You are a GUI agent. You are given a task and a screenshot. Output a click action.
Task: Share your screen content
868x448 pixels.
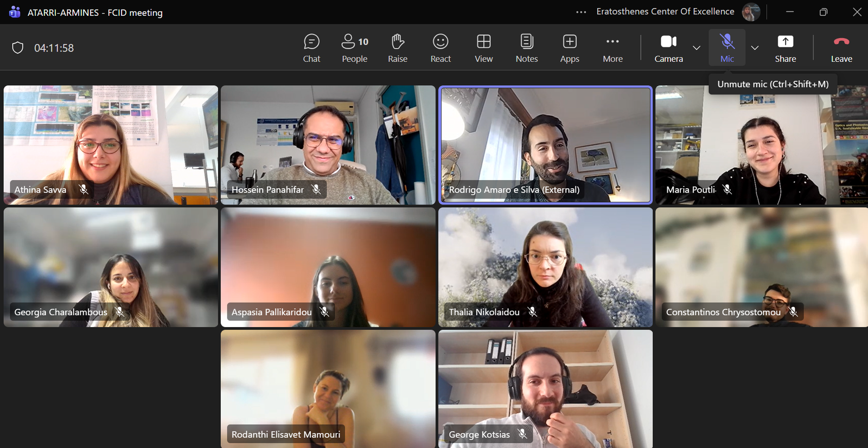click(785, 48)
